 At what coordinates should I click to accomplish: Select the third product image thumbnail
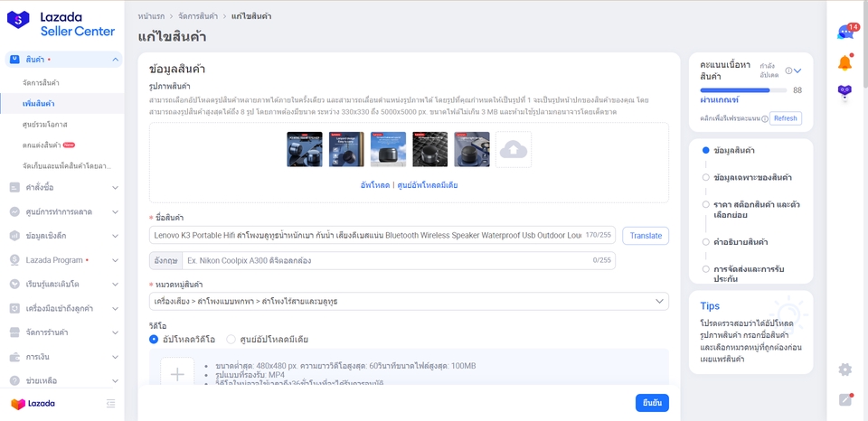point(388,149)
